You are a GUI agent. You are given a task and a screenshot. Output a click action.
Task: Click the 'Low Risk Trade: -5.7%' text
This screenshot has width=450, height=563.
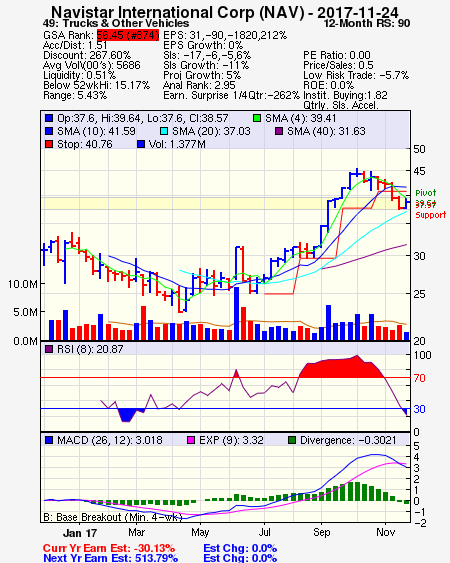tap(356, 75)
